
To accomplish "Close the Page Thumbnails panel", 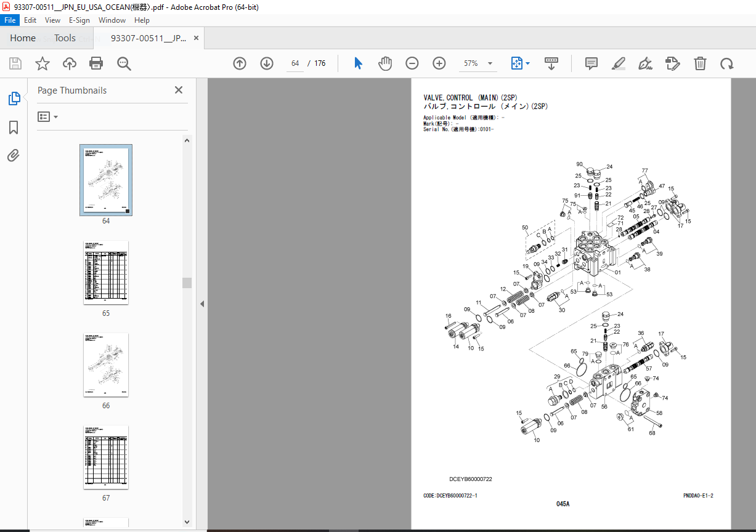I will (179, 90).
